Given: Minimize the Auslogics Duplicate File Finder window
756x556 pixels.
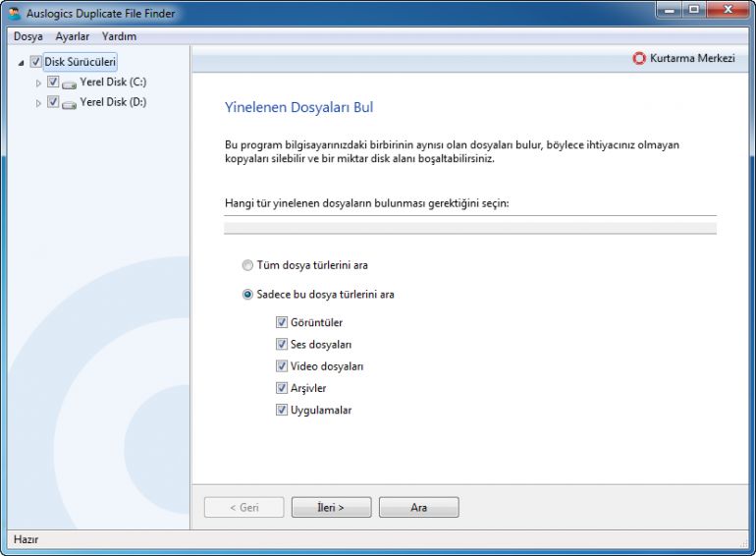Looking at the screenshot, I should click(670, 9).
